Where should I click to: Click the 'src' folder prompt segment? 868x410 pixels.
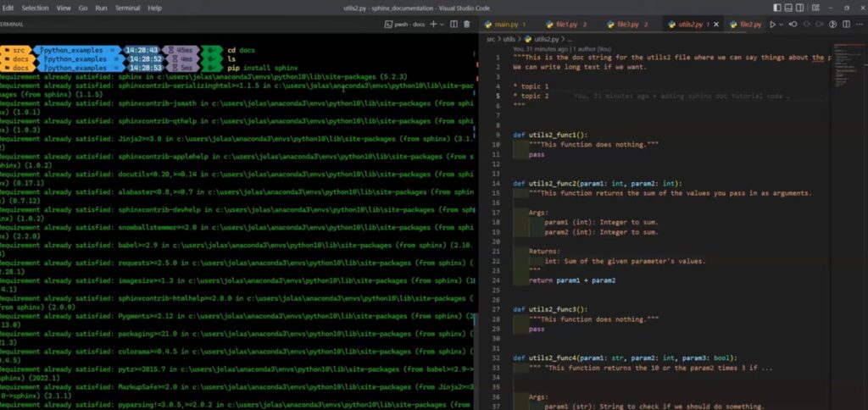[17, 50]
